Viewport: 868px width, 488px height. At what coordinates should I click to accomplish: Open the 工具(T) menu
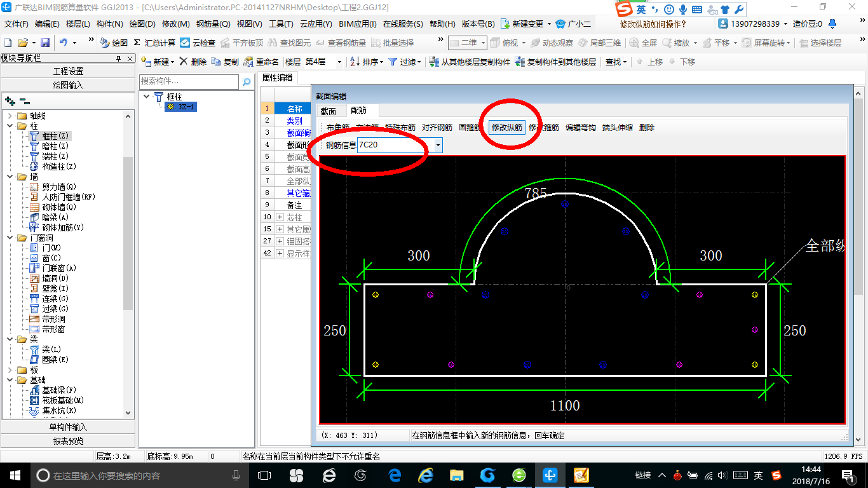(x=281, y=24)
